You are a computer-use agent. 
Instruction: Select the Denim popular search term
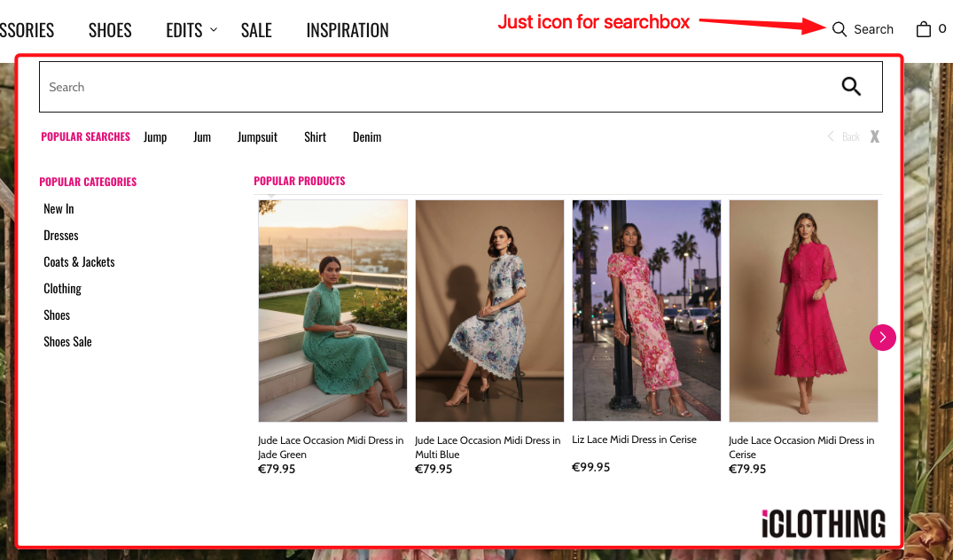367,136
